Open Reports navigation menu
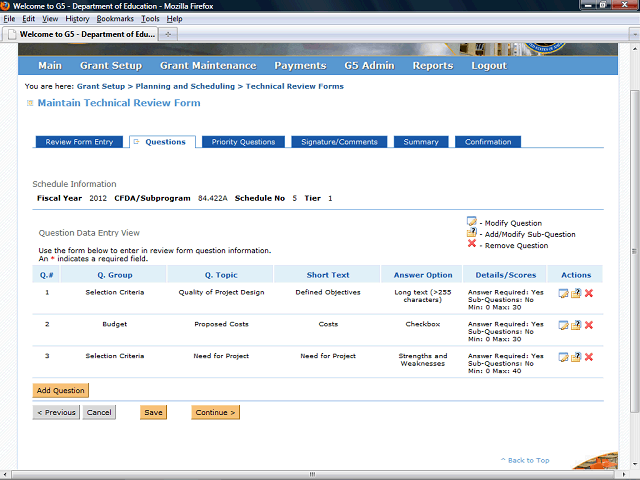Image resolution: width=640 pixels, height=480 pixels. (433, 66)
